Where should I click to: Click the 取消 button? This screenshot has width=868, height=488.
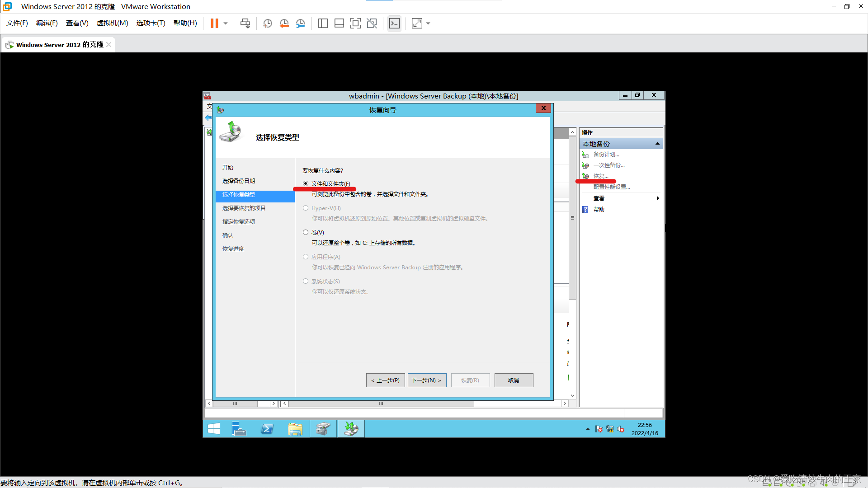[x=514, y=380]
